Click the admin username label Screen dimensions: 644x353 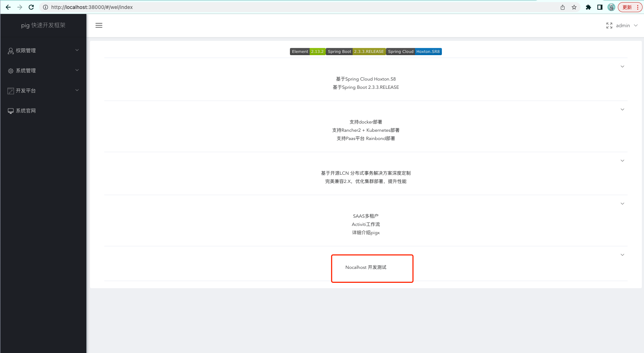point(623,25)
